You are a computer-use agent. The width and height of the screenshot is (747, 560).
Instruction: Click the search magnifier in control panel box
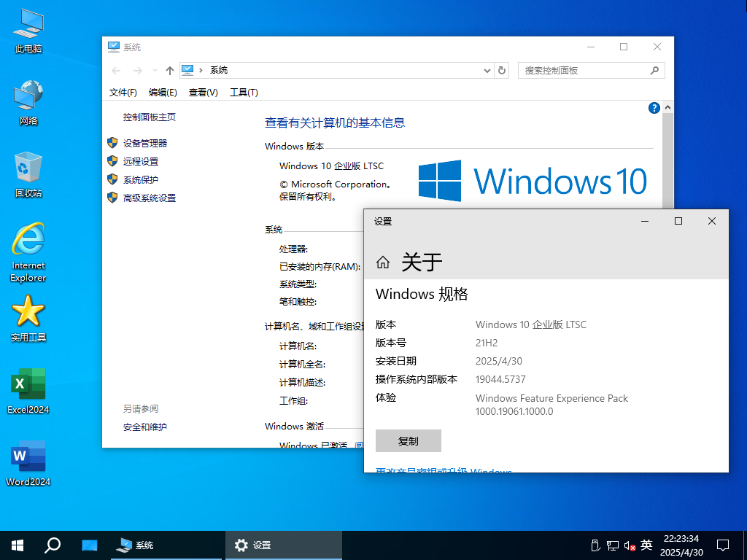[x=654, y=71]
